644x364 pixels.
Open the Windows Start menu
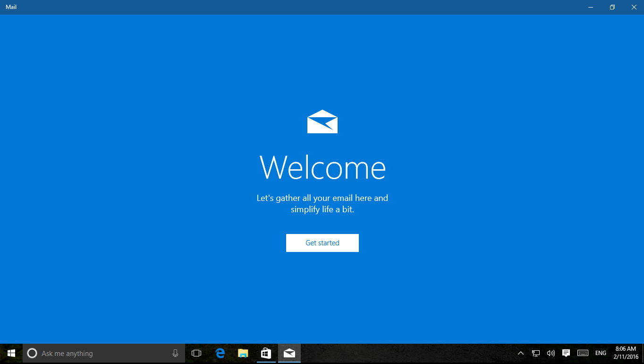pyautogui.click(x=11, y=353)
